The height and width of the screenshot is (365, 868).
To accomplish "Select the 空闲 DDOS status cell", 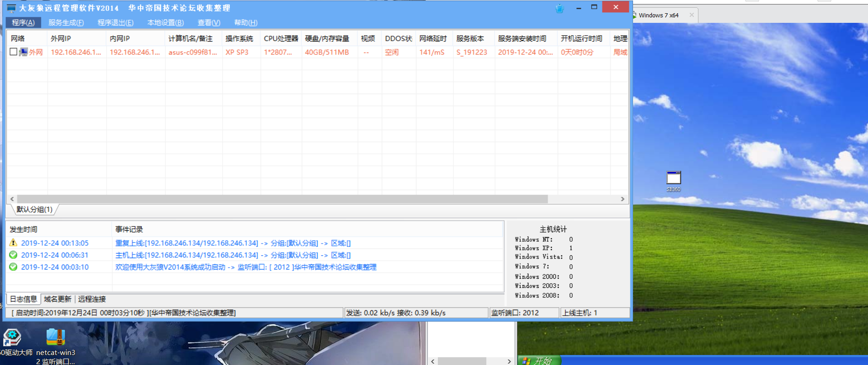I will [x=392, y=52].
